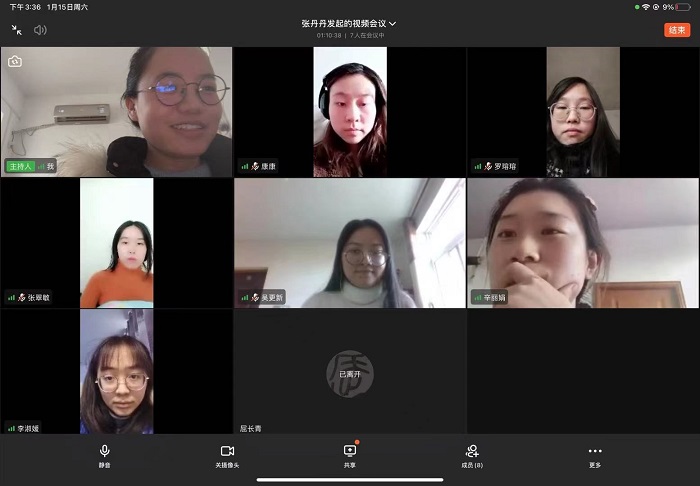700x486 pixels.
Task: Click the red 结束 end meeting button
Action: click(x=677, y=30)
